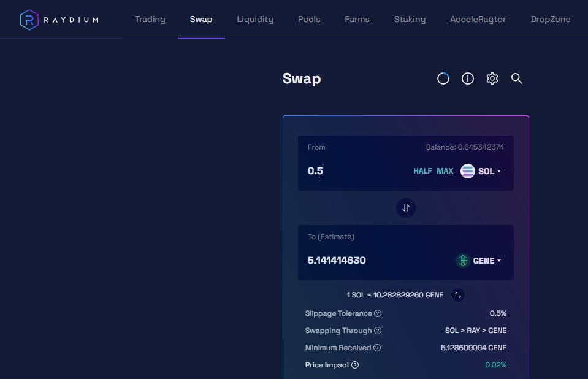588x379 pixels.
Task: Open the AcceleRaytor tab
Action: [478, 19]
